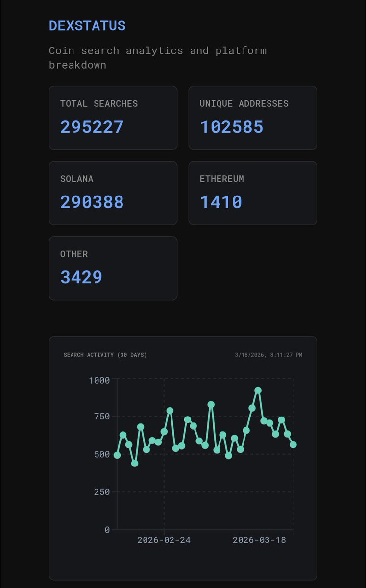Click the highest peak data point on chart

click(x=258, y=391)
